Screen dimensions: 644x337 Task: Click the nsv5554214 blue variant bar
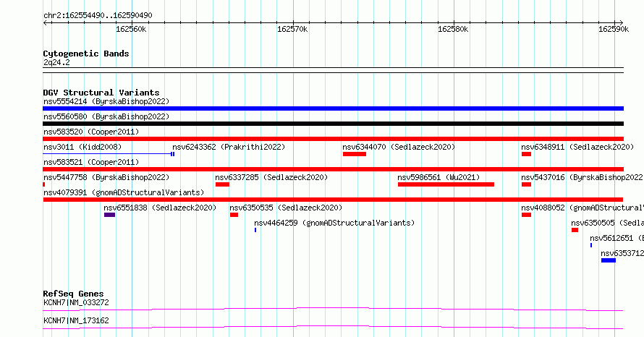click(333, 108)
